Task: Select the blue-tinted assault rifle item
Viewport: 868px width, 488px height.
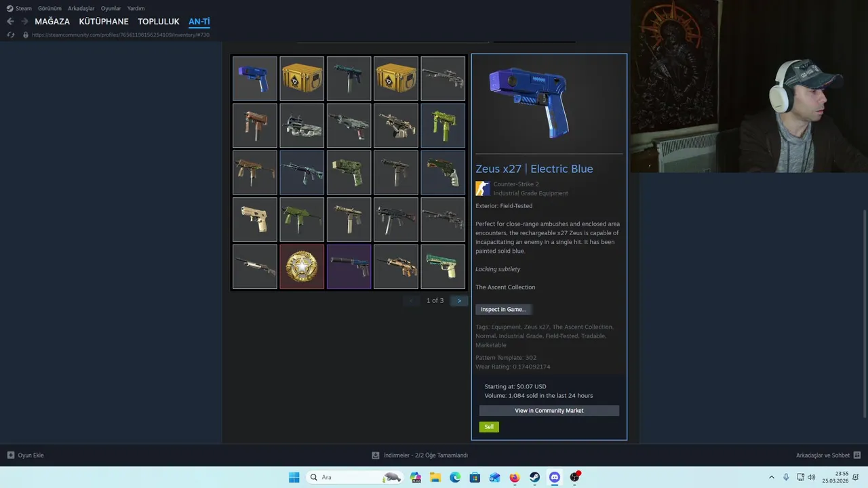Action: 302,172
